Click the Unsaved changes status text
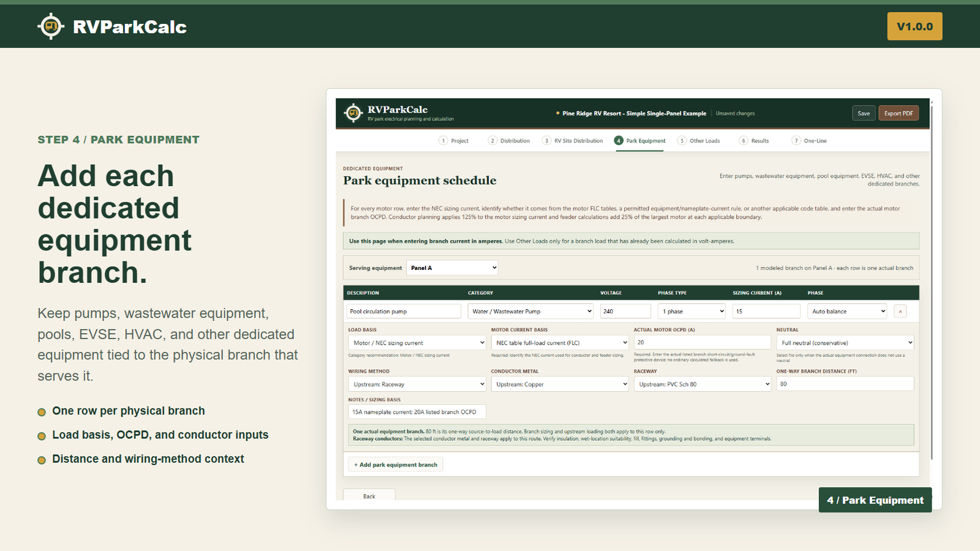980x551 pixels. click(x=735, y=113)
